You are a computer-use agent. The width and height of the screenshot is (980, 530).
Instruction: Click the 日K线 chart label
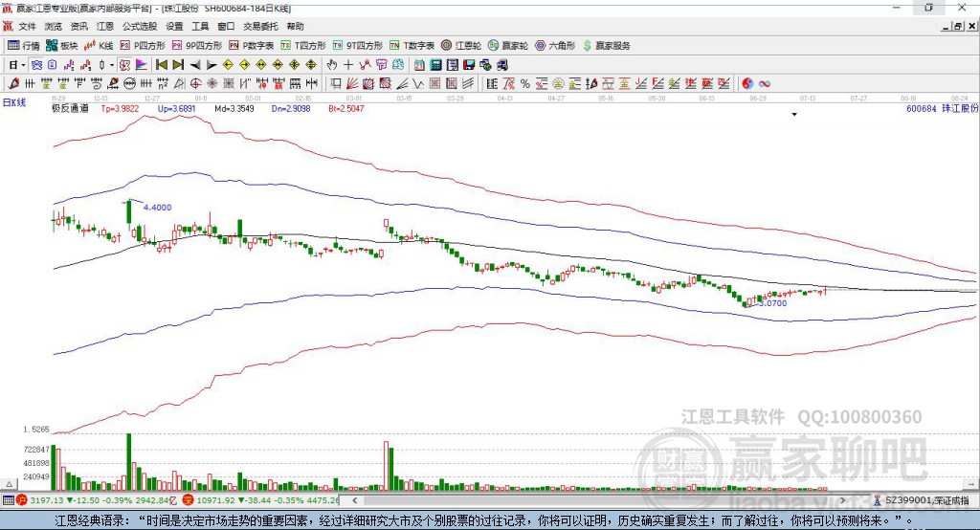coord(14,102)
